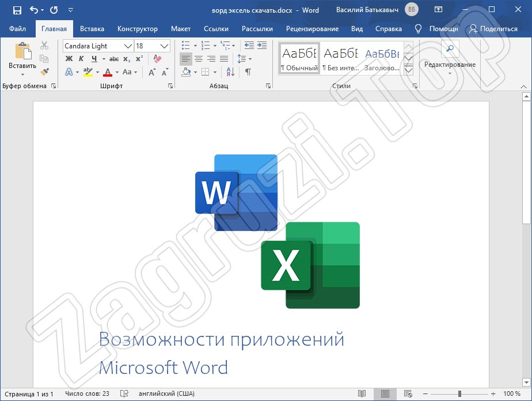This screenshot has height=401, width=532.
Task: Switch to Web Layout view
Action: (408, 394)
